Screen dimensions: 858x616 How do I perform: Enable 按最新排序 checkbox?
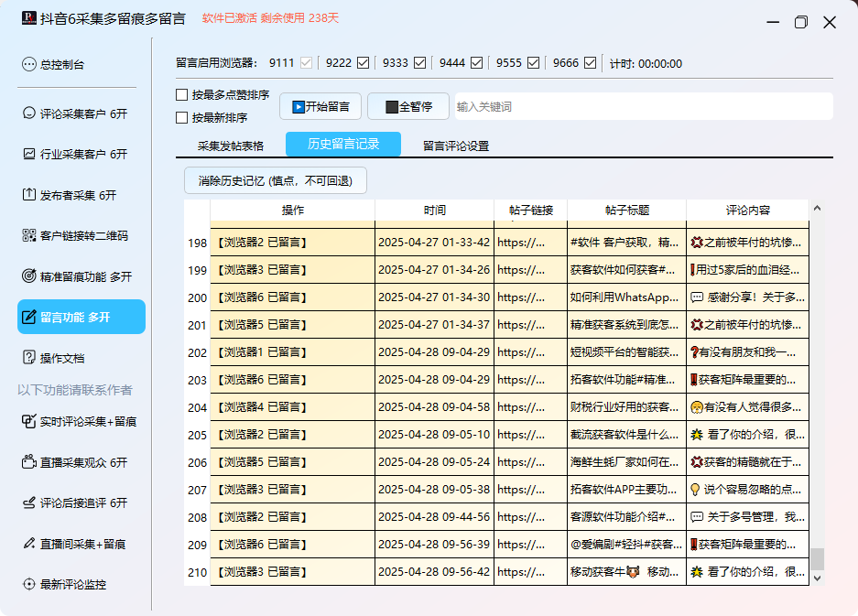(x=181, y=117)
